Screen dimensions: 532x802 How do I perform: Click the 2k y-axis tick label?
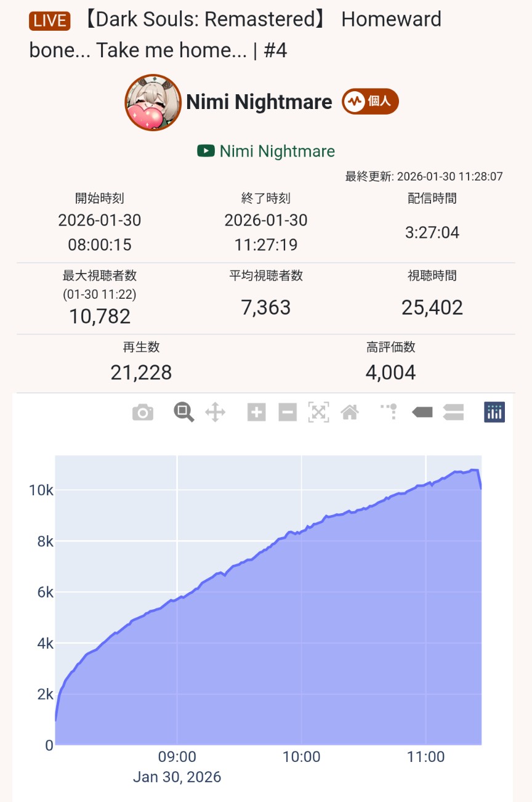tap(44, 694)
